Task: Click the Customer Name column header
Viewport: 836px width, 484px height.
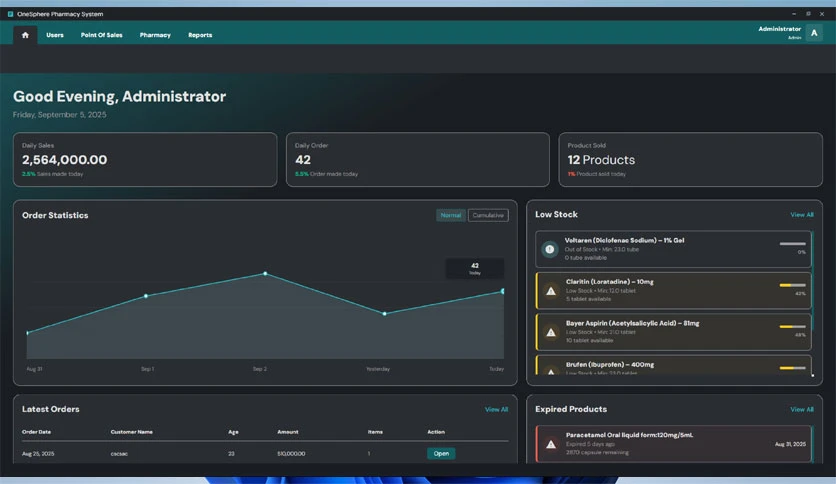Action: (132, 432)
